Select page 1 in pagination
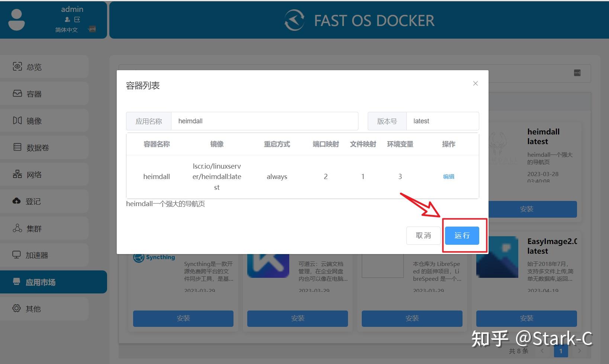Viewport: 609px width, 364px height. (561, 351)
